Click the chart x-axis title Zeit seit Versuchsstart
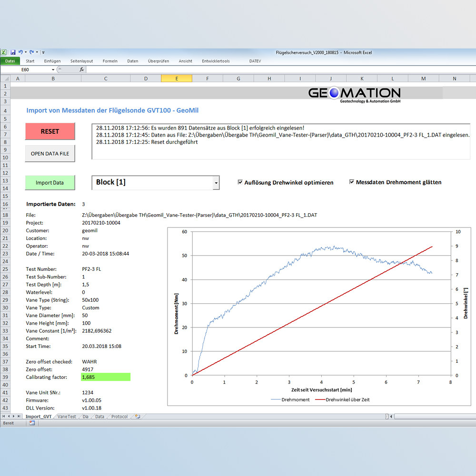Image resolution: width=476 pixels, height=476 pixels. click(x=321, y=390)
